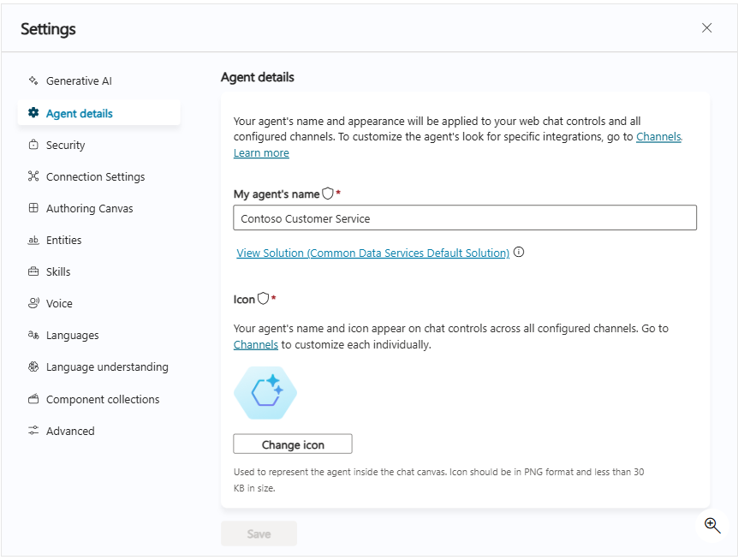Click the Voice icon in sidebar
The width and height of the screenshot is (738, 560).
tap(33, 303)
